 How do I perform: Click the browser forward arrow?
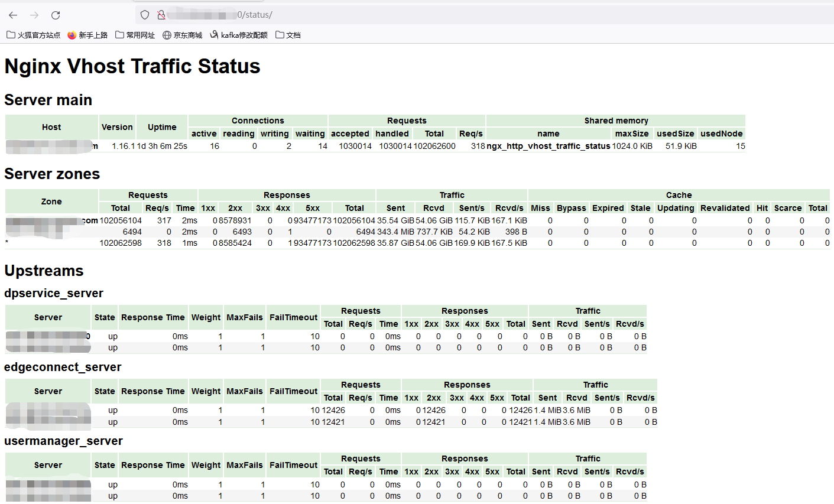coord(34,15)
